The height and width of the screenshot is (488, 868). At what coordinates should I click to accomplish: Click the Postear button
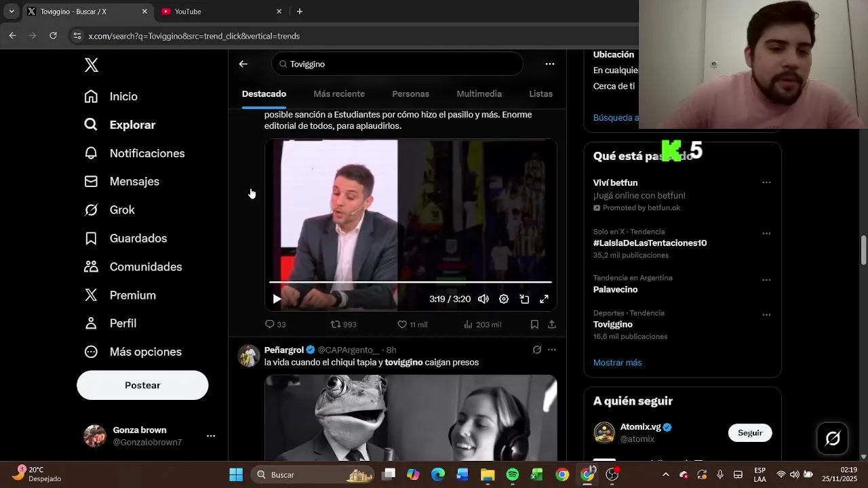tap(142, 385)
